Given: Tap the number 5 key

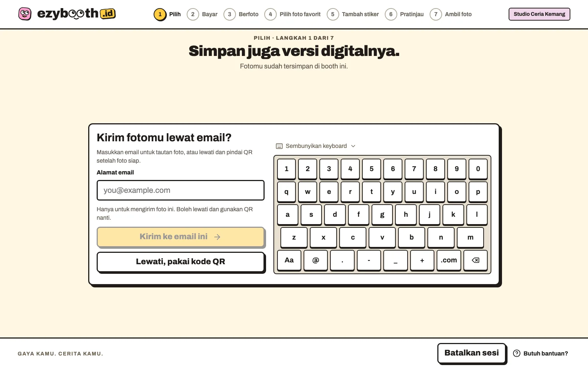Looking at the screenshot, I should point(372,169).
